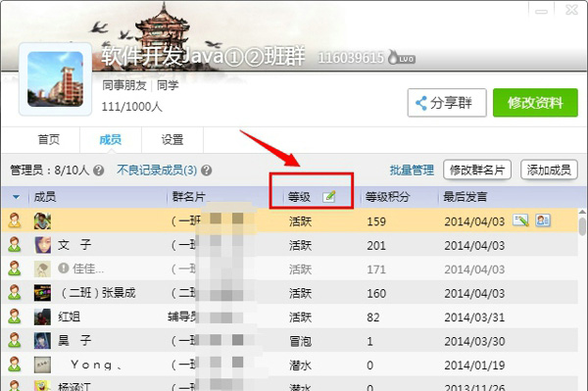Click the avatar of member Yong
This screenshot has height=391, width=588.
(x=42, y=365)
